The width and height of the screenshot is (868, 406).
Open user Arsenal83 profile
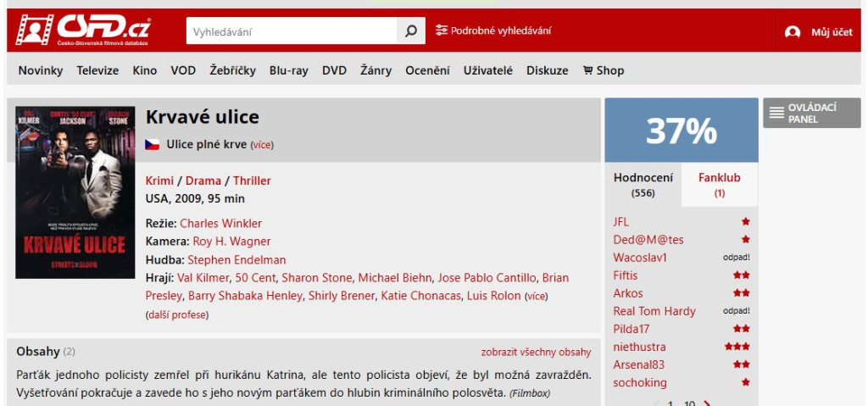[x=639, y=364]
